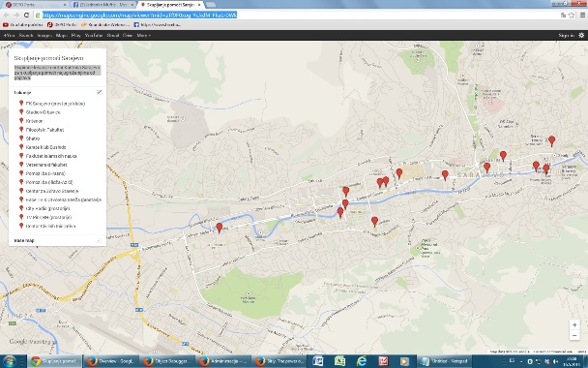Open Maps in the Google bar
This screenshot has height=368, width=588.
click(61, 35)
